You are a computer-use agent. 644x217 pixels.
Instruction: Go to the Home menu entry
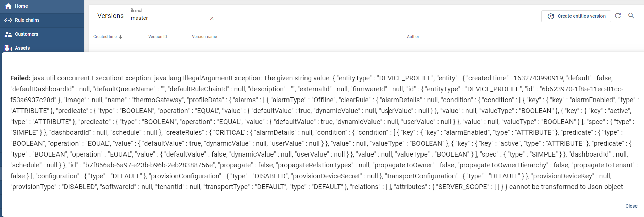click(x=21, y=6)
